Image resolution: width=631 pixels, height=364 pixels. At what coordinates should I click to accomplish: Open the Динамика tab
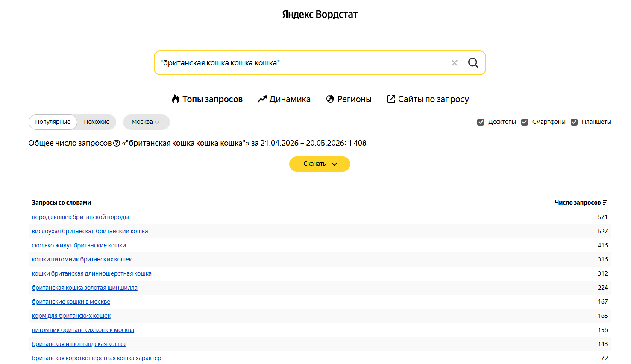[284, 99]
